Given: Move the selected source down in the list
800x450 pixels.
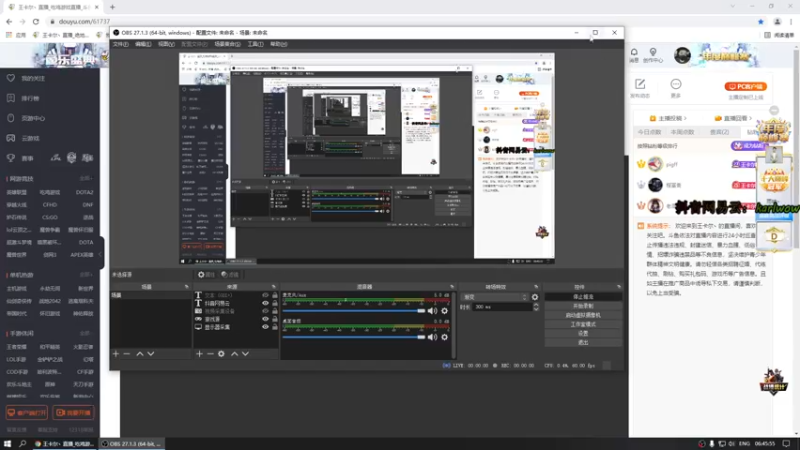Looking at the screenshot, I should tap(245, 354).
